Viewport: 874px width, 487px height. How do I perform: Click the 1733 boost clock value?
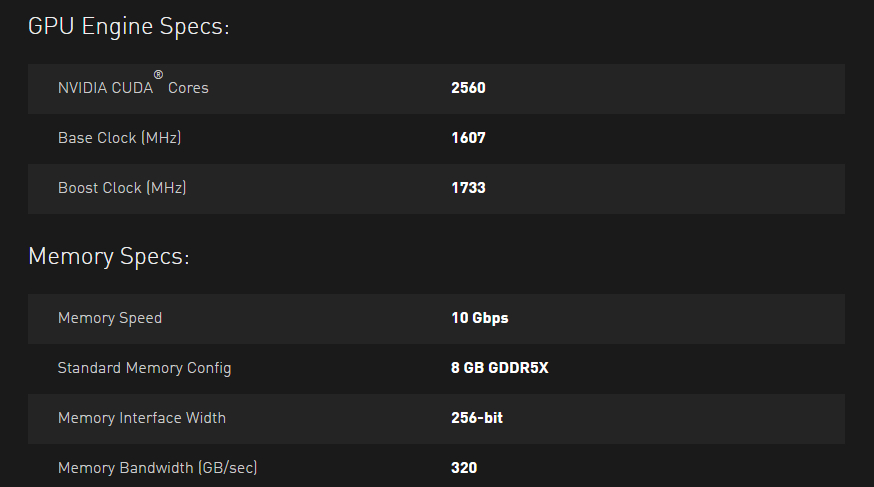coord(468,188)
